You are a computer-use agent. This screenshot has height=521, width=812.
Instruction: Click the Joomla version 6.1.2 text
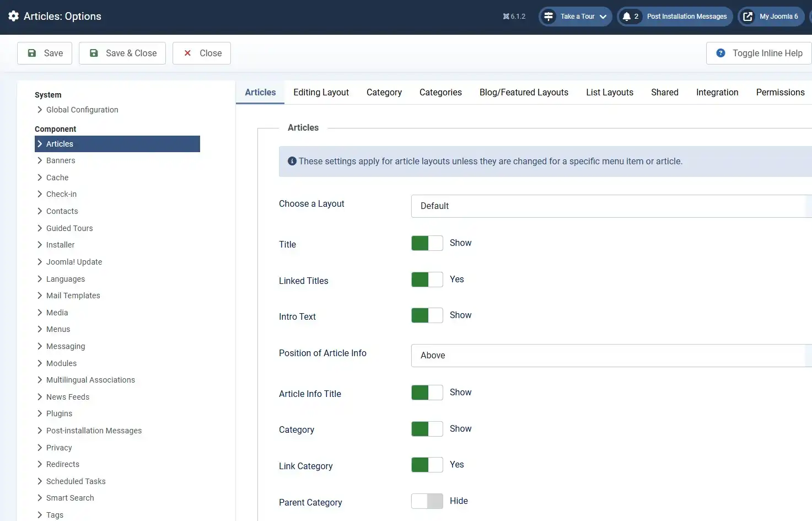coord(518,17)
